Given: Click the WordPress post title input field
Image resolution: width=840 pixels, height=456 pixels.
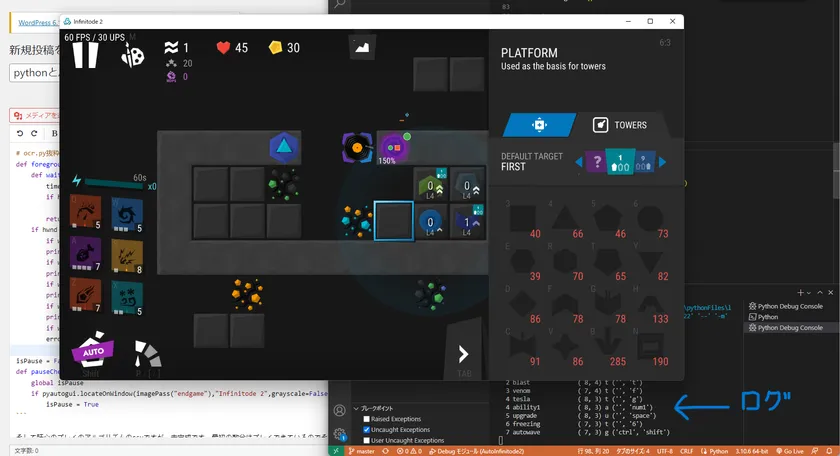Looking at the screenshot, I should 34,73.
